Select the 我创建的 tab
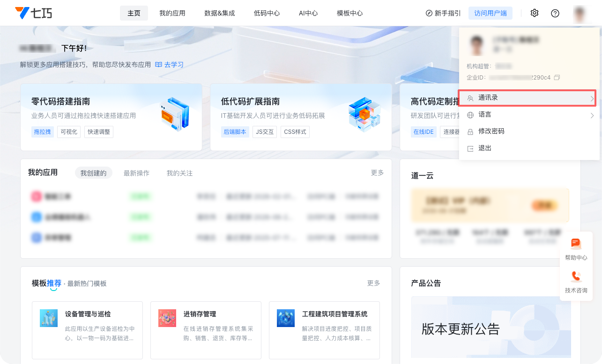 [x=94, y=173]
